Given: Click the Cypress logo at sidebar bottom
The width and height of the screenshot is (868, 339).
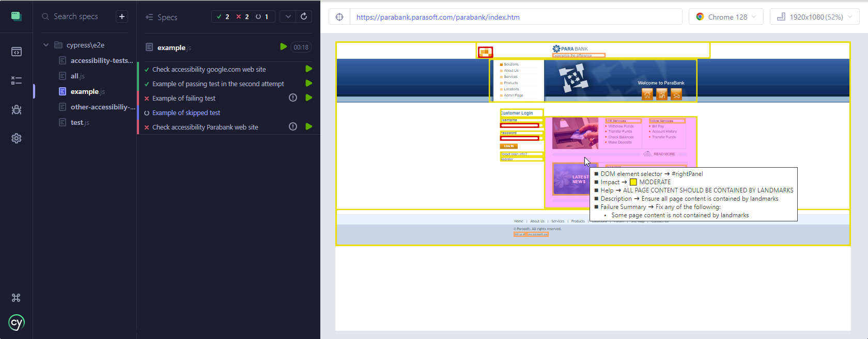Looking at the screenshot, I should (x=17, y=323).
